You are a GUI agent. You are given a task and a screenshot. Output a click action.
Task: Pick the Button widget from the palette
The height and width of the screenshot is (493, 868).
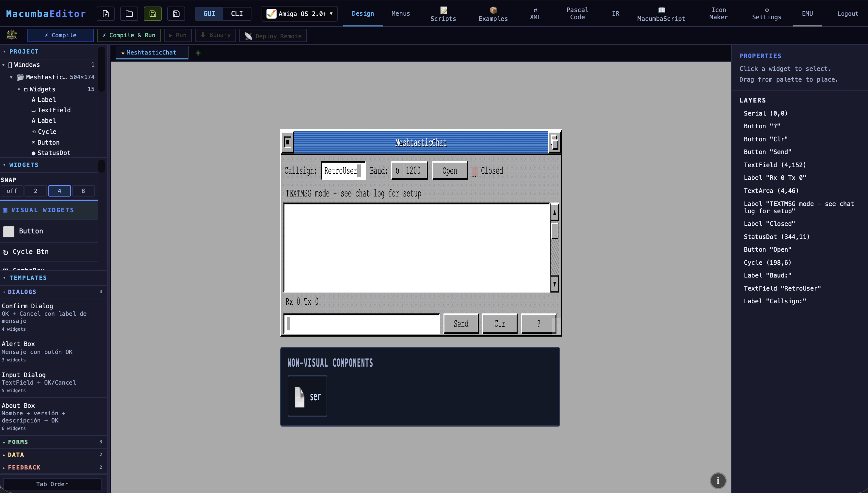[49, 231]
